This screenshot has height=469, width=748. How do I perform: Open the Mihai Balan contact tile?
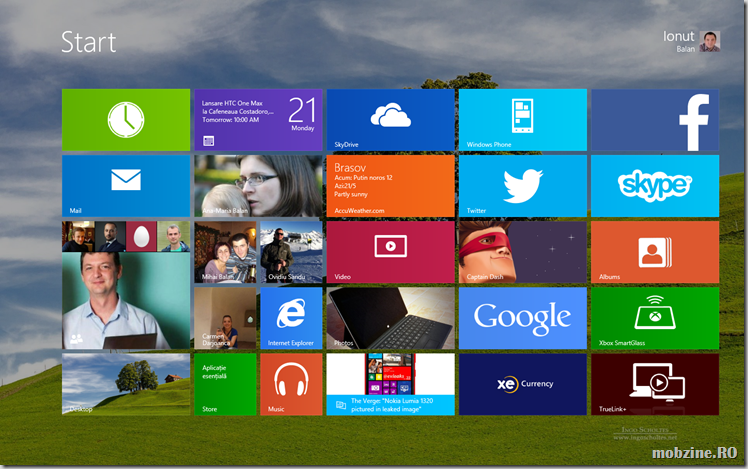(x=225, y=252)
